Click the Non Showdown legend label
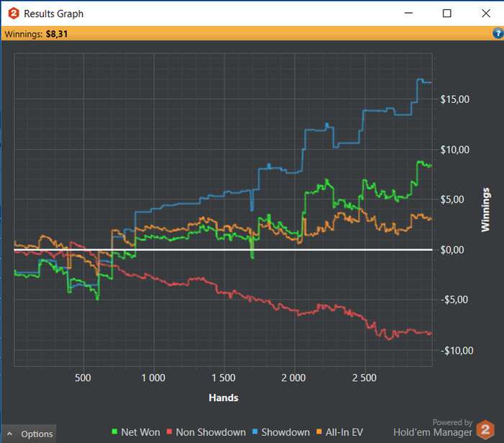Screen dimensions: 504x443 (211, 432)
